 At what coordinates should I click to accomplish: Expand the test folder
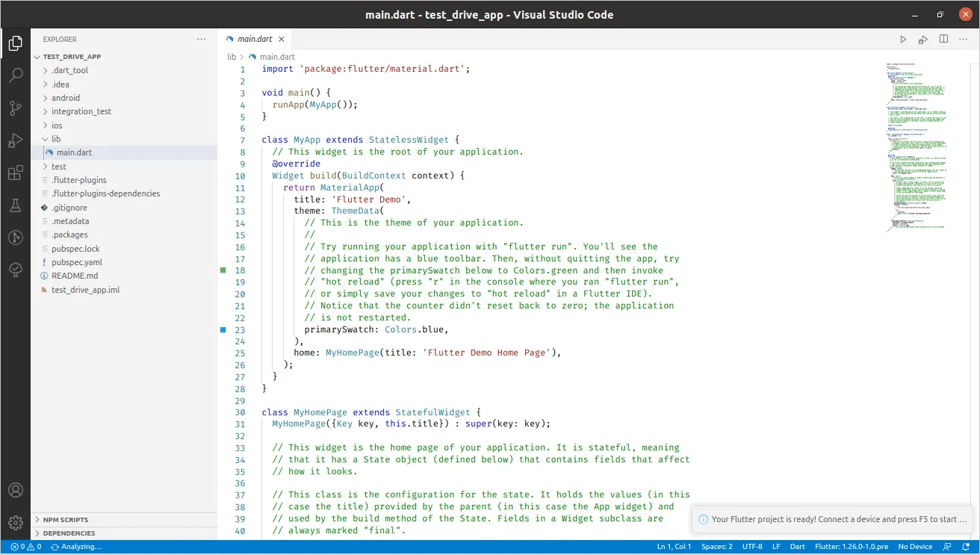tap(46, 167)
